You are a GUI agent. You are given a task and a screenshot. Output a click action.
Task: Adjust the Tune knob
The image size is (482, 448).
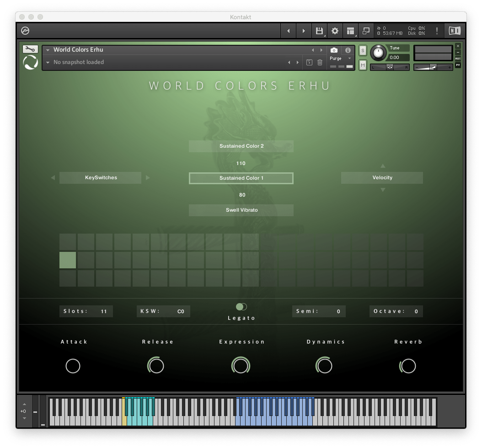pyautogui.click(x=378, y=53)
